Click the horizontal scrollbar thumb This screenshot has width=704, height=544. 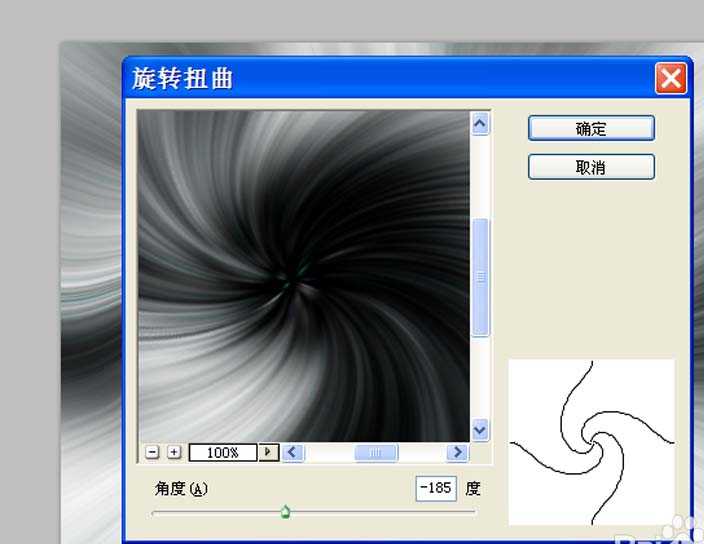[376, 452]
